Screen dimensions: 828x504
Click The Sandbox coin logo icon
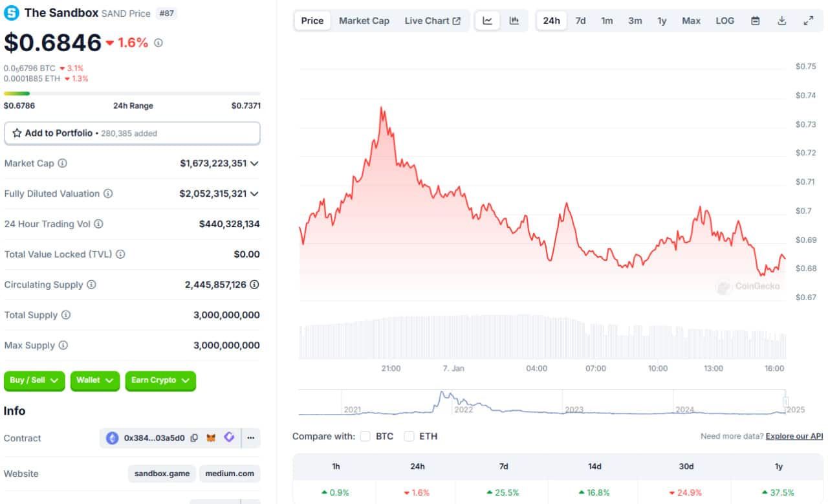pos(12,12)
